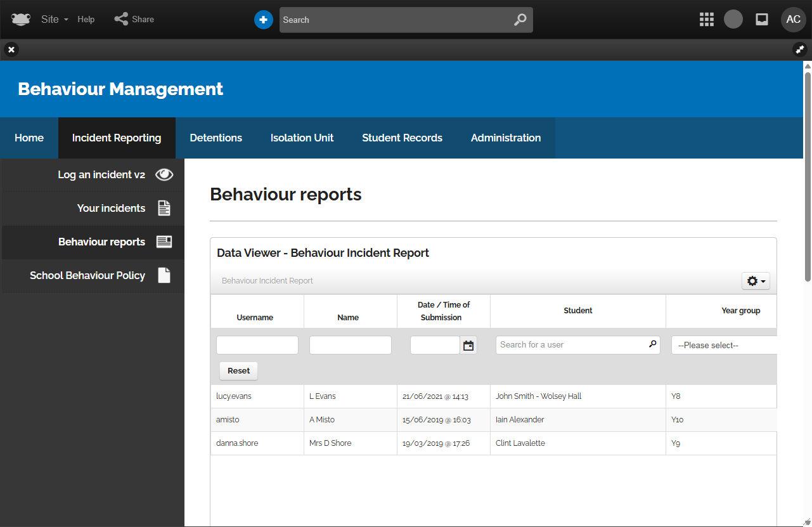Click the Username filter input field

pyautogui.click(x=257, y=346)
